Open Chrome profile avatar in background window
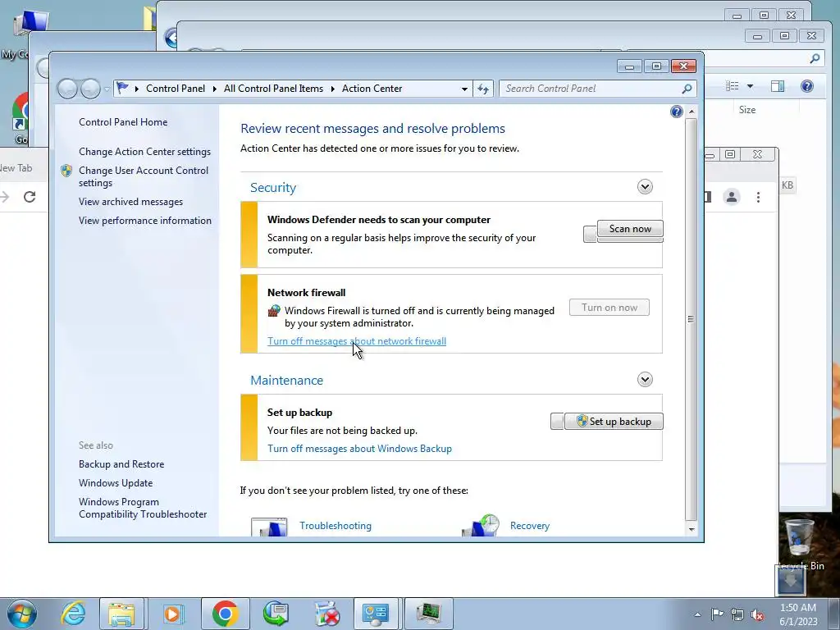The image size is (840, 630). pyautogui.click(x=731, y=197)
